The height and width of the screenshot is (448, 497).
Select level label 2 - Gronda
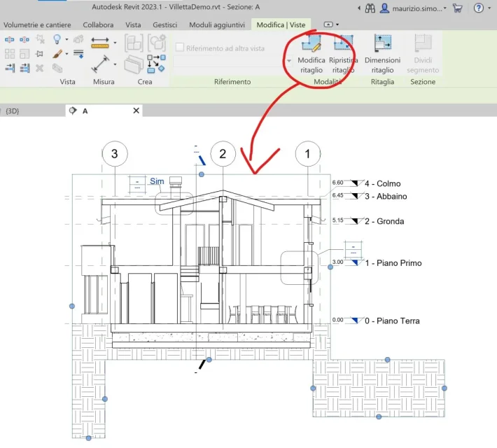click(x=384, y=221)
